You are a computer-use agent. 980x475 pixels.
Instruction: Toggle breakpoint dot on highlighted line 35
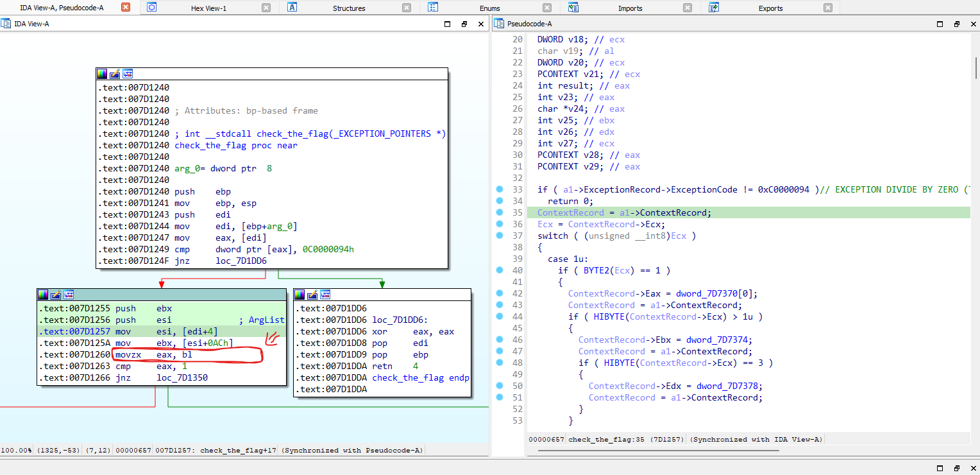coord(500,212)
